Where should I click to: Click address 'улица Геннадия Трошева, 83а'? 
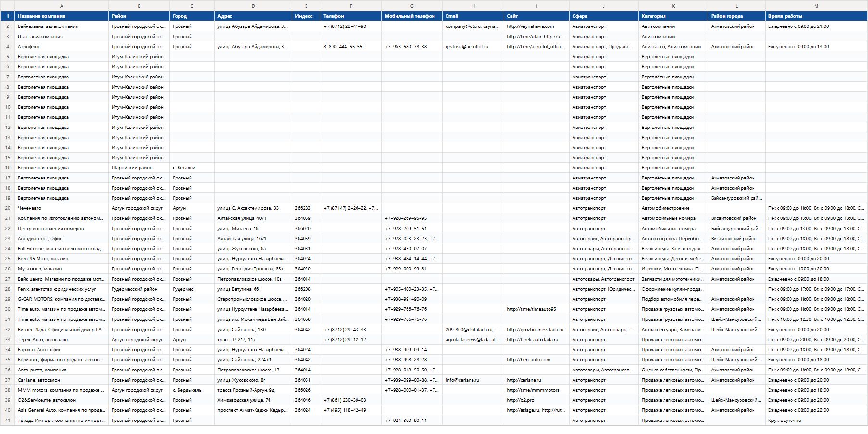[253, 269]
